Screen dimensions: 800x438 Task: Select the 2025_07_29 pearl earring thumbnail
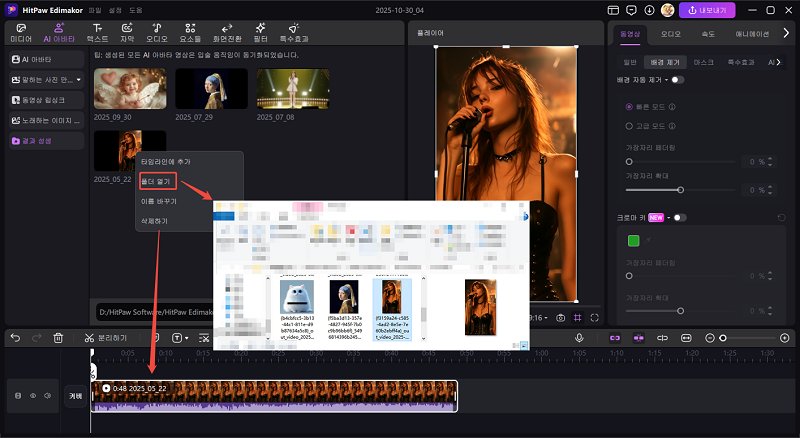[x=211, y=89]
